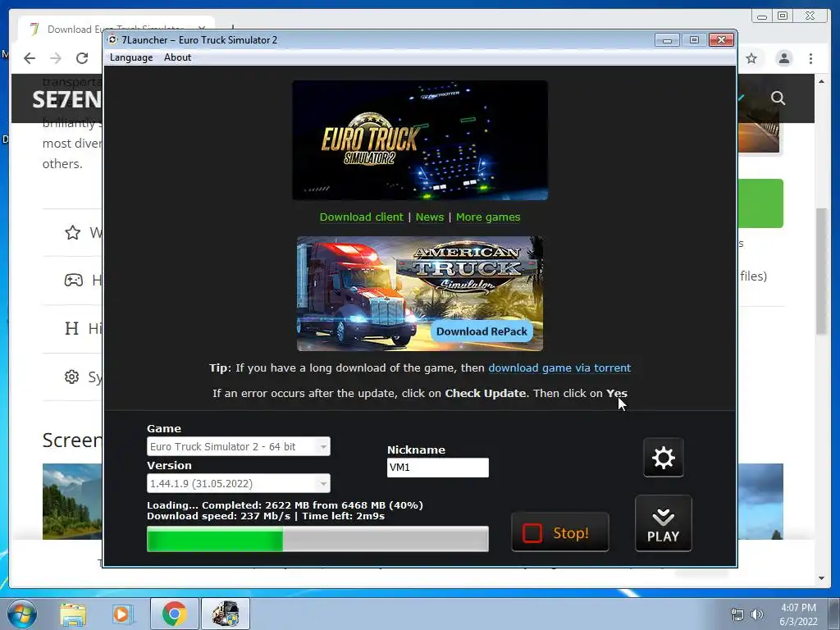Open the Chrome profile avatar
Viewport: 840px width, 630px height.
[783, 58]
